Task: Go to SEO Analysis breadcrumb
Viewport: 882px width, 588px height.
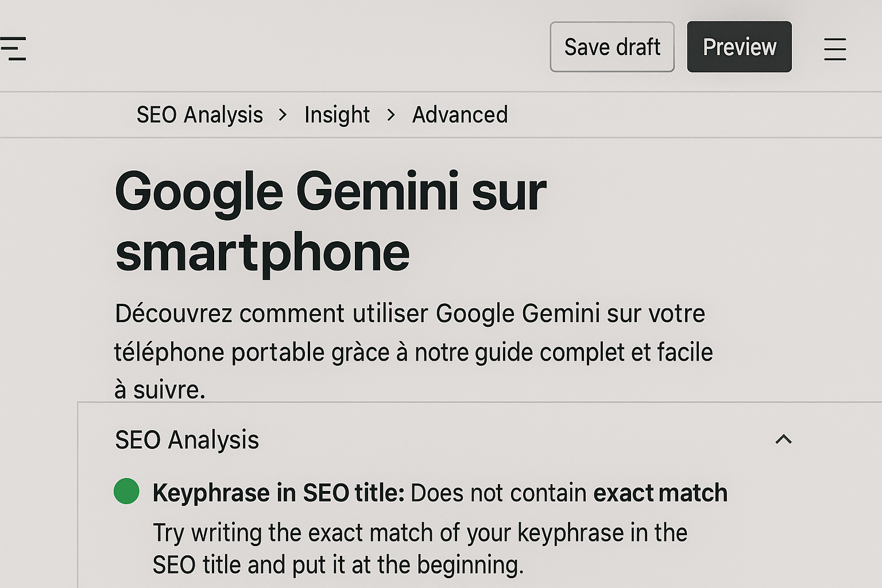Action: (x=200, y=115)
